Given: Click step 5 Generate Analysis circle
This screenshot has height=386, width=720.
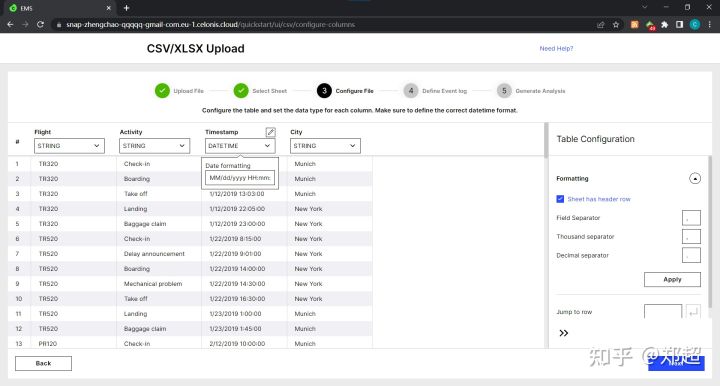Looking at the screenshot, I should coord(504,91).
